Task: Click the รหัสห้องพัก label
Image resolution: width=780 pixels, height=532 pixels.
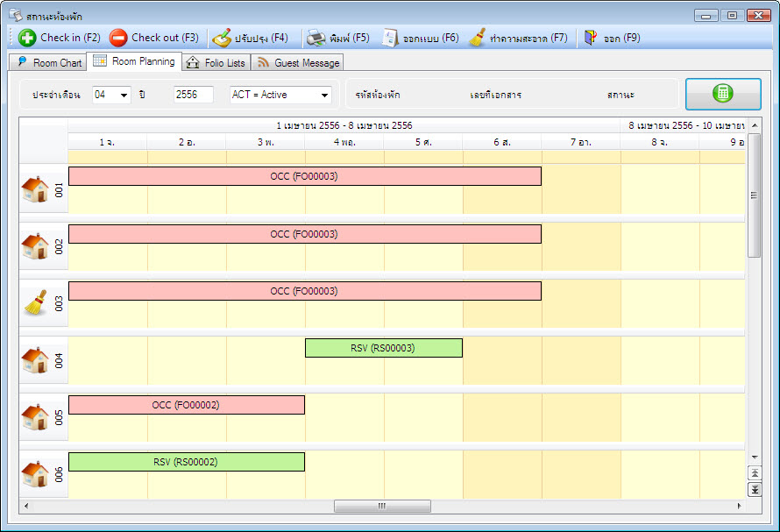Action: coord(378,95)
